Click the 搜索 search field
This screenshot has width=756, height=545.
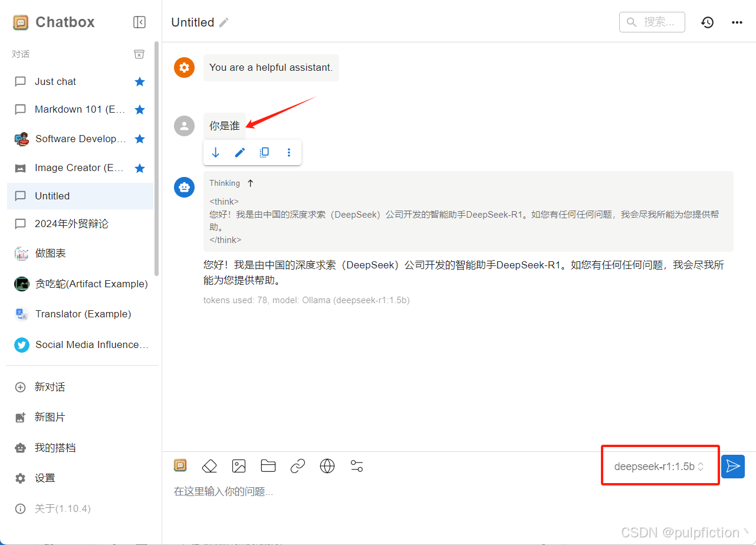[x=652, y=22]
